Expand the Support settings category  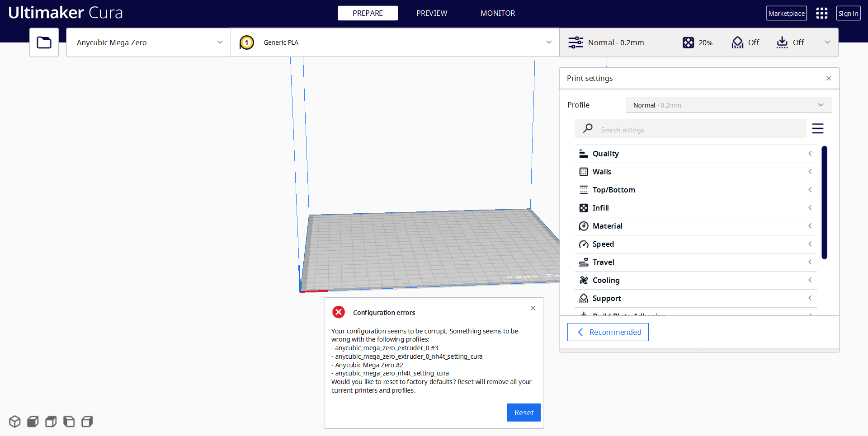(x=696, y=298)
